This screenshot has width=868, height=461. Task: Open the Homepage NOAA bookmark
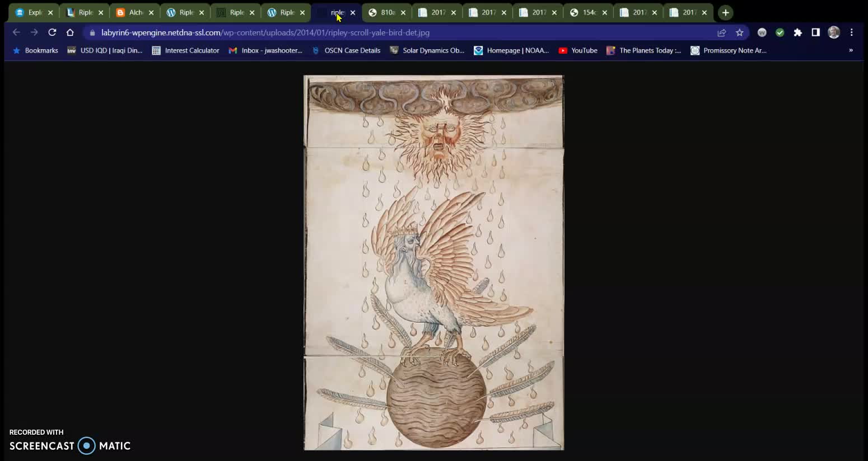click(512, 50)
